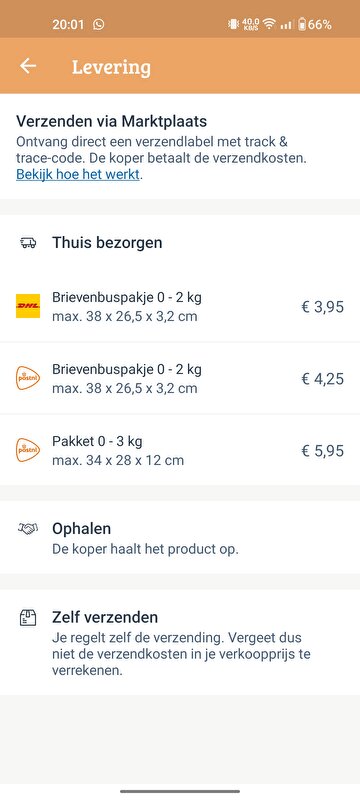Tap the WhatsApp notification icon in status bar
360x800 pixels.
(99, 24)
